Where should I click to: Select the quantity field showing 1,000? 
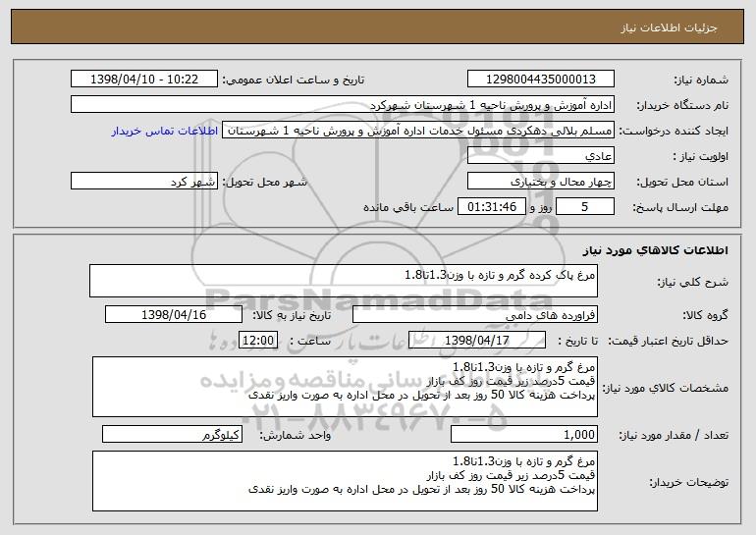524,435
